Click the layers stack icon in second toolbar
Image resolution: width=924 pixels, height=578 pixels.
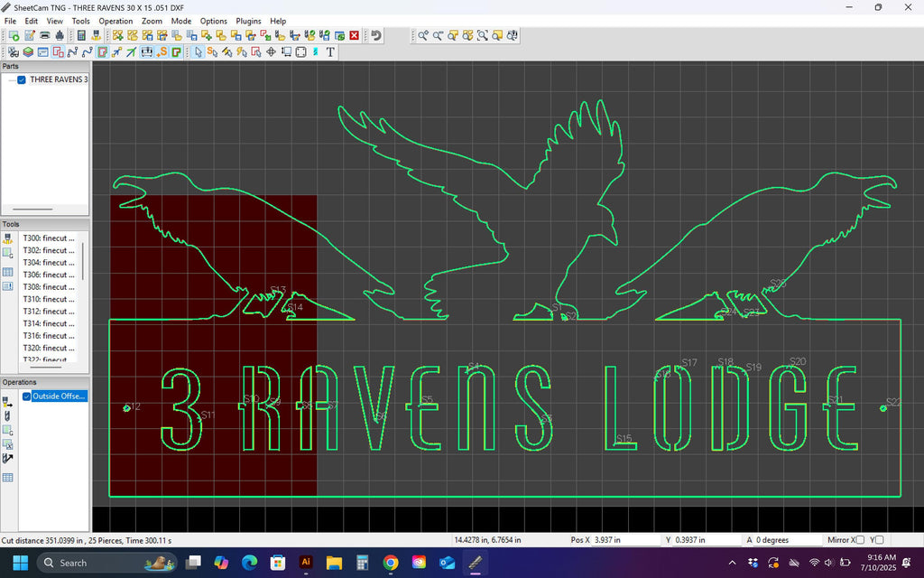(x=28, y=51)
